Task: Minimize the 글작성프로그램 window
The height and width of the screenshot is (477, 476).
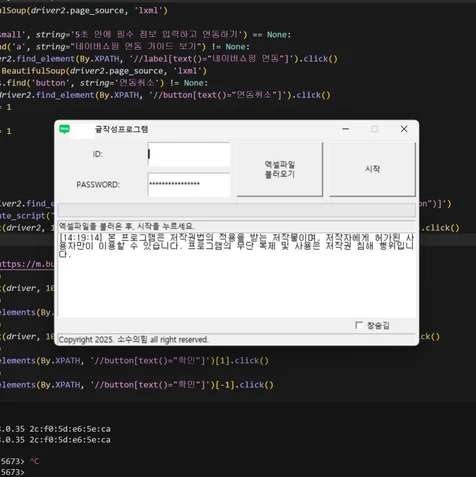Action: click(346, 129)
